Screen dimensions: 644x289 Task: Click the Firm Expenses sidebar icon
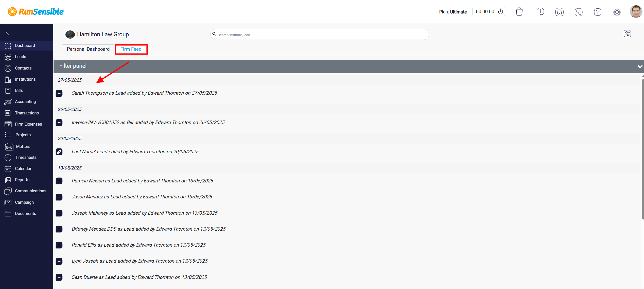tap(8, 124)
